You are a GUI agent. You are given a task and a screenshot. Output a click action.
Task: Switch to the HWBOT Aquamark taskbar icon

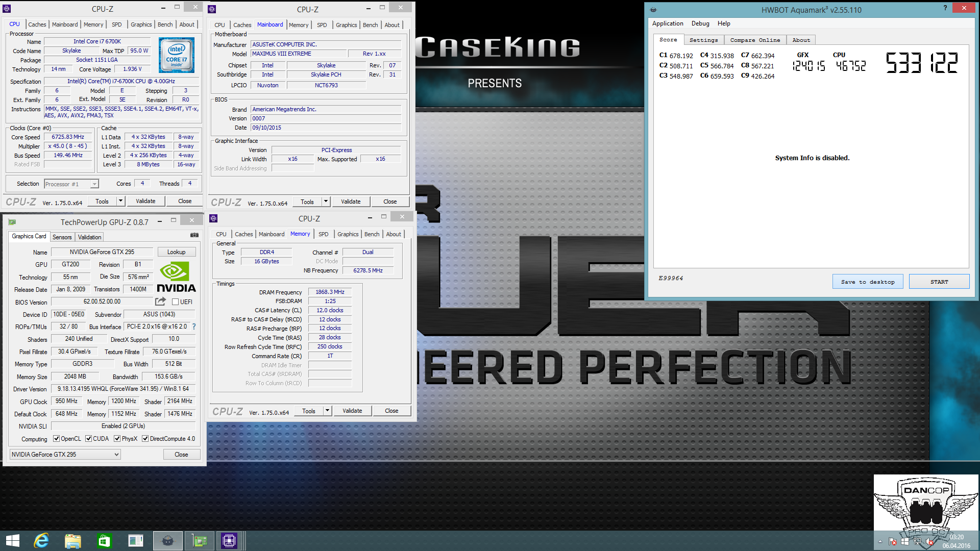click(x=167, y=541)
